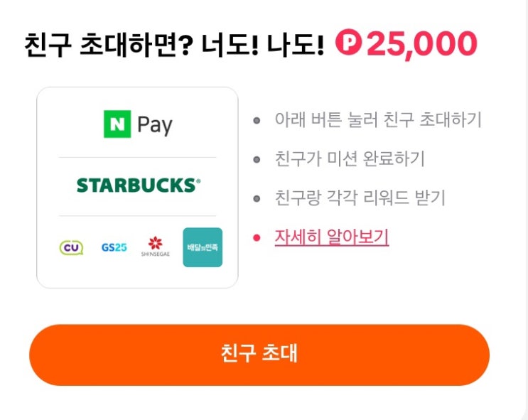Click the white rewards brand card

137,188
